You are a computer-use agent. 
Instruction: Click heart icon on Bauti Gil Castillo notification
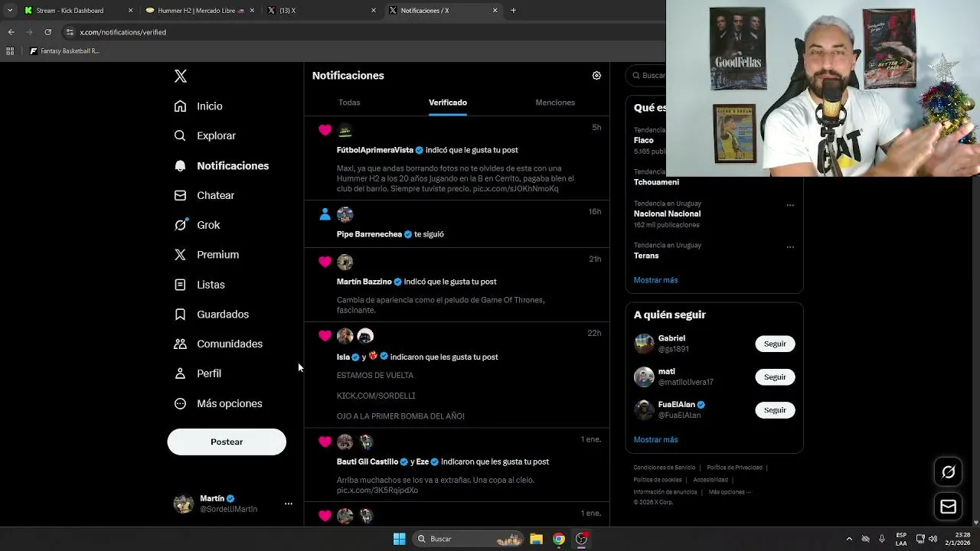coord(325,442)
